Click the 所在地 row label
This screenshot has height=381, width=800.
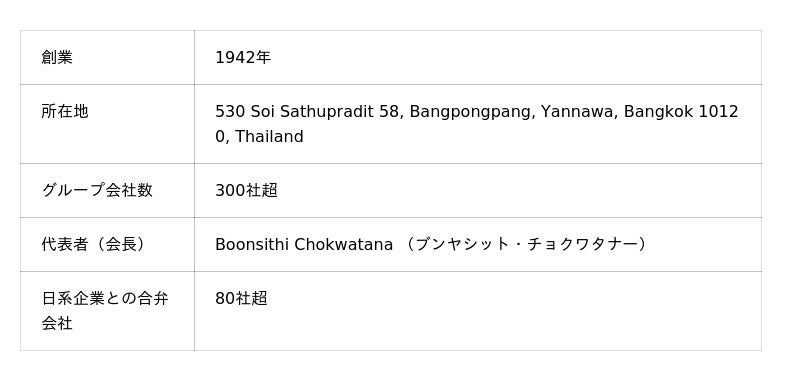[x=65, y=111]
